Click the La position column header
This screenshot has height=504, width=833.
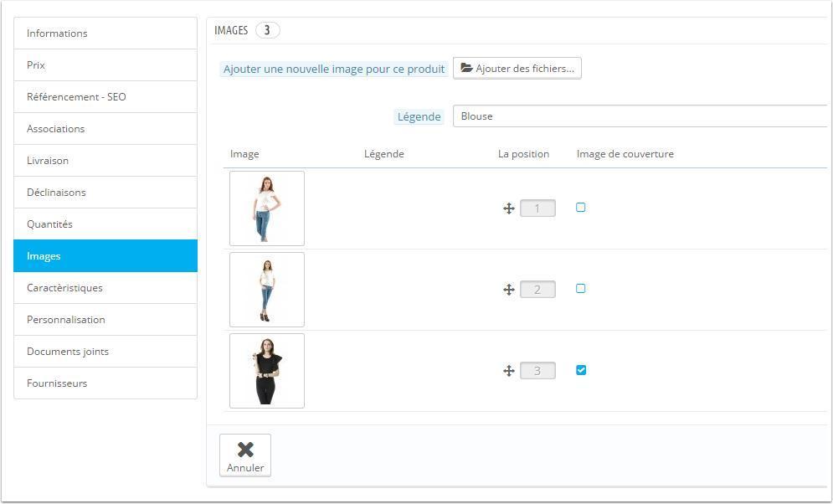tap(523, 154)
